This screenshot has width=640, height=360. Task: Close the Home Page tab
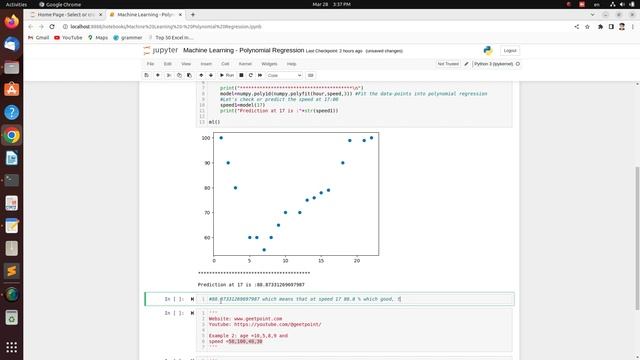coord(101,15)
